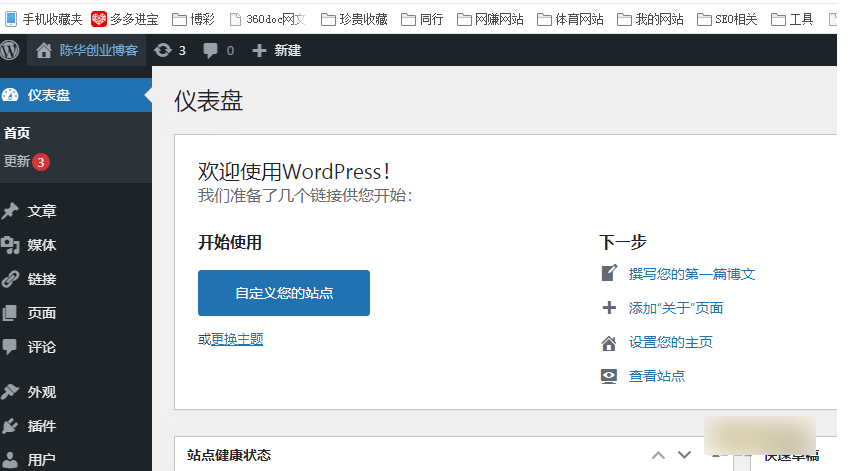856x471 pixels.
Task: Open the 用户 menu label
Action: pyautogui.click(x=42, y=460)
